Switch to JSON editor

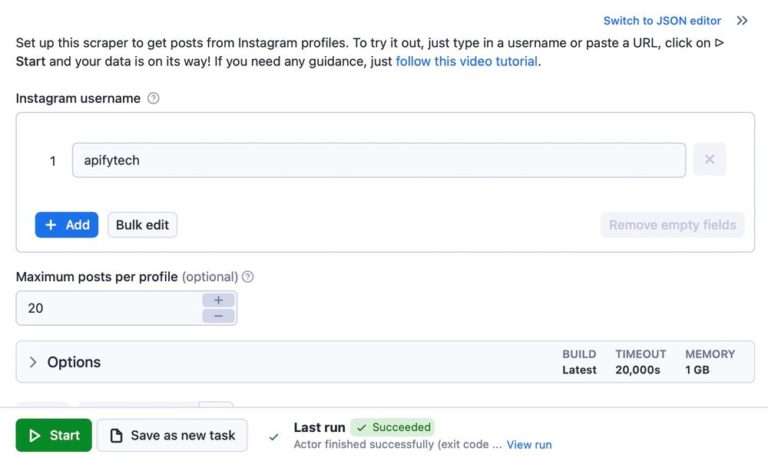[662, 20]
